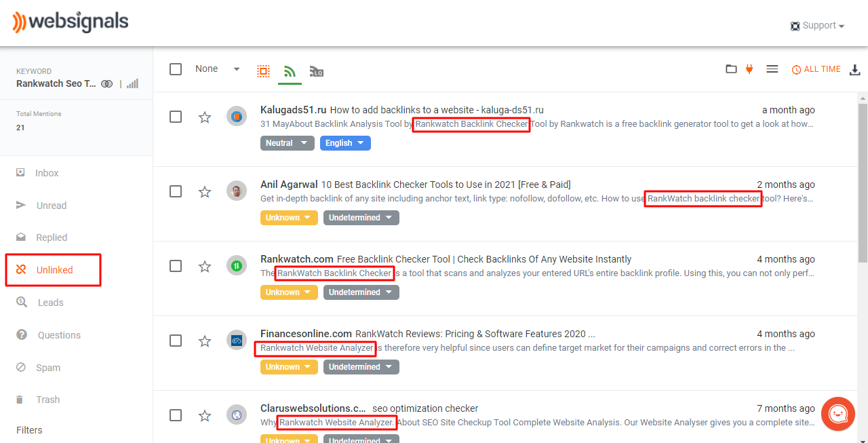Image resolution: width=868 pixels, height=443 pixels.
Task: Open the How to add backlinks article
Action: pyautogui.click(x=437, y=110)
